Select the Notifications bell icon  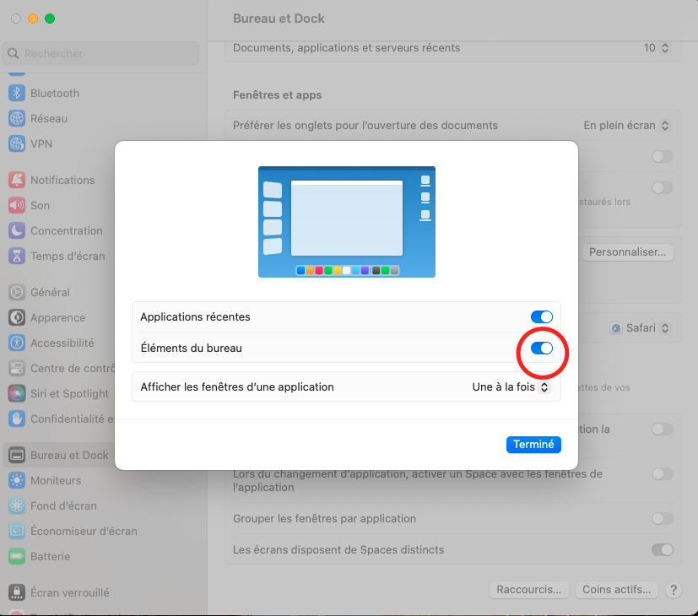[17, 180]
